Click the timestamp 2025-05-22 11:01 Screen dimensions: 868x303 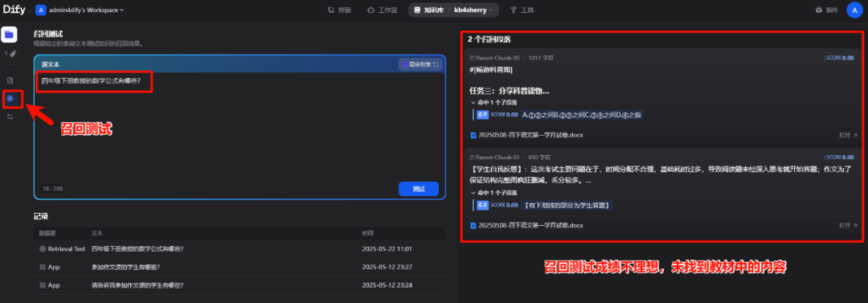point(387,248)
